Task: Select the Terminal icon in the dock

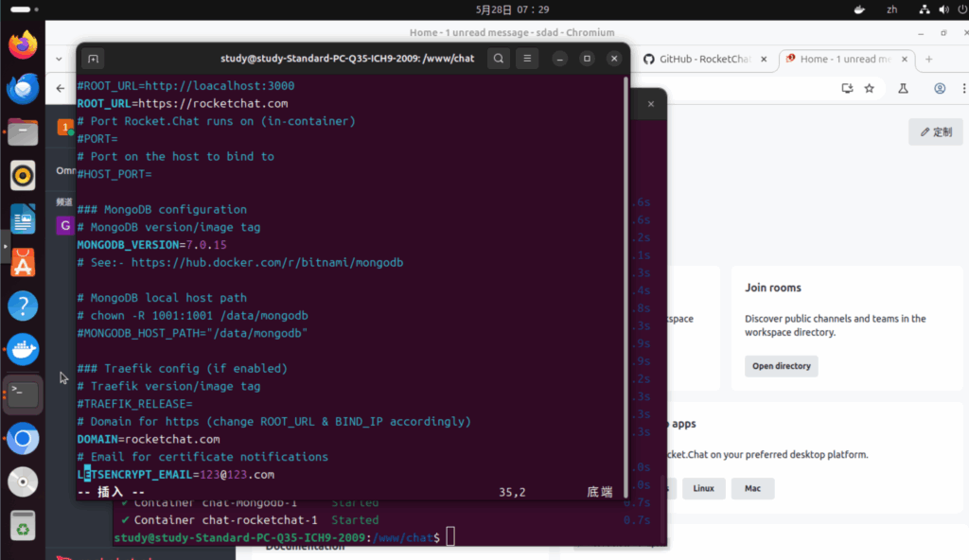Action: 23,394
